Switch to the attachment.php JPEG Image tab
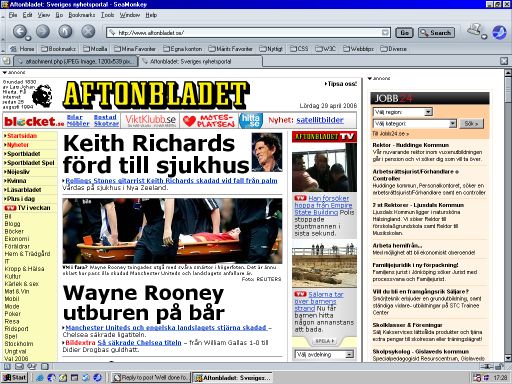Image resolution: width=512 pixels, height=384 pixels. click(x=75, y=61)
